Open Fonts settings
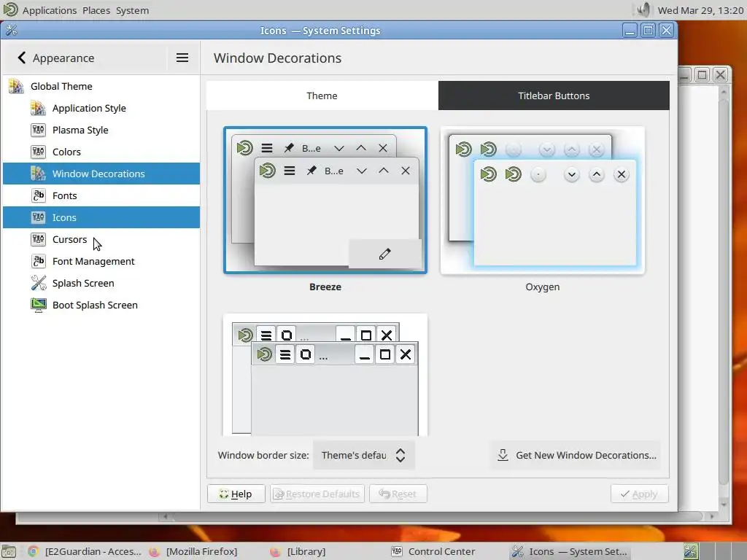This screenshot has height=560, width=747. point(101,195)
